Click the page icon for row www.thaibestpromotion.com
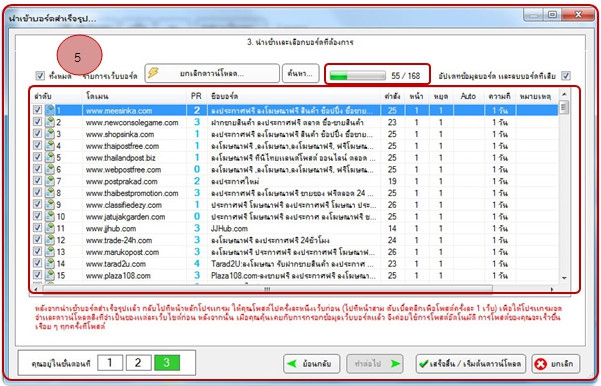Image resolution: width=601 pixels, height=386 pixels. point(50,193)
